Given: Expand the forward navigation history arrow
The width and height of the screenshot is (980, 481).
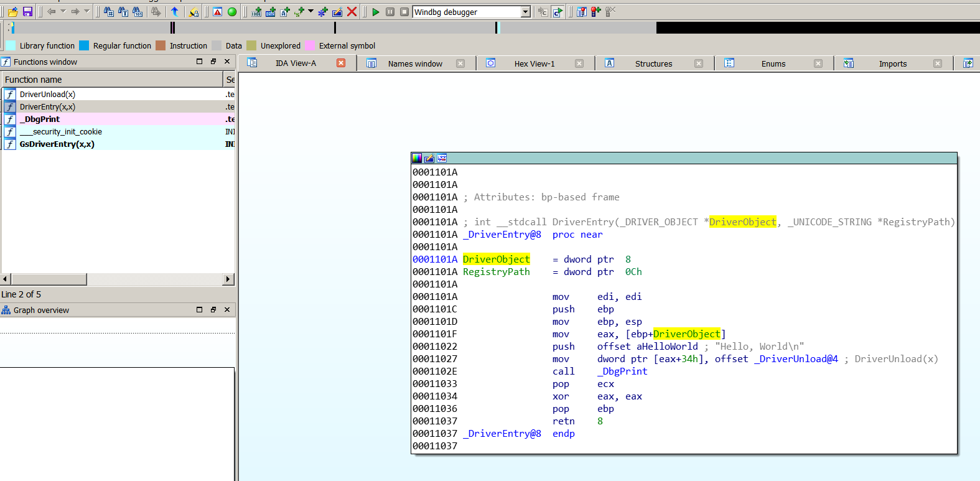Looking at the screenshot, I should (x=87, y=12).
